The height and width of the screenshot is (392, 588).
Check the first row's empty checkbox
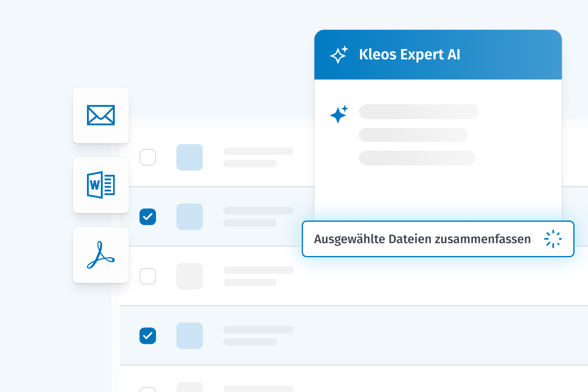[148, 157]
